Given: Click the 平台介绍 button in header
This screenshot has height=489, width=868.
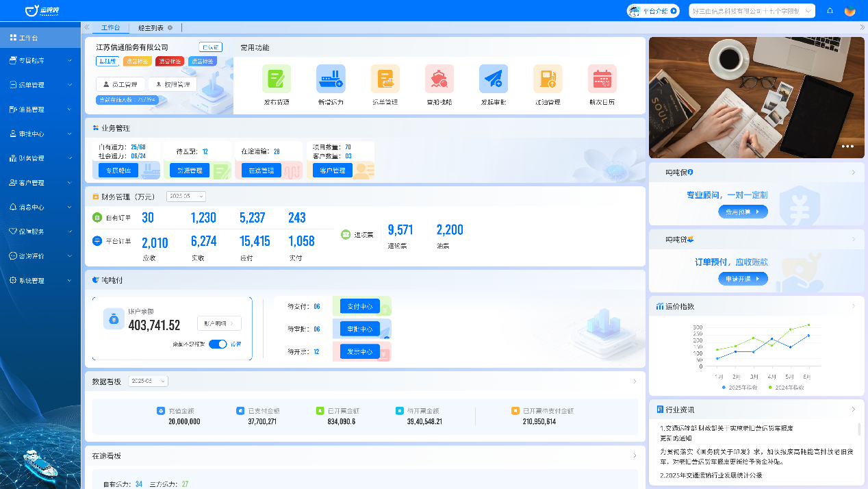Looking at the screenshot, I should point(653,11).
